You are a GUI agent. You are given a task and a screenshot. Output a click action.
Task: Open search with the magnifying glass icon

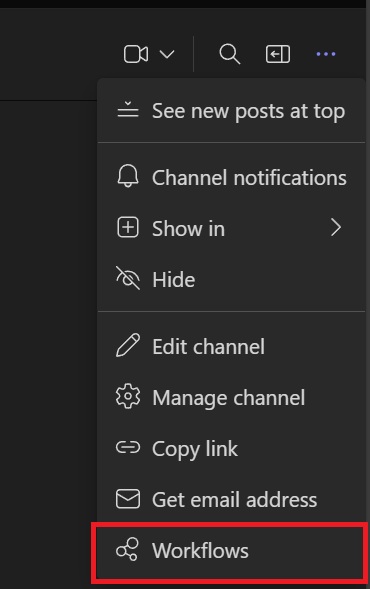click(230, 54)
